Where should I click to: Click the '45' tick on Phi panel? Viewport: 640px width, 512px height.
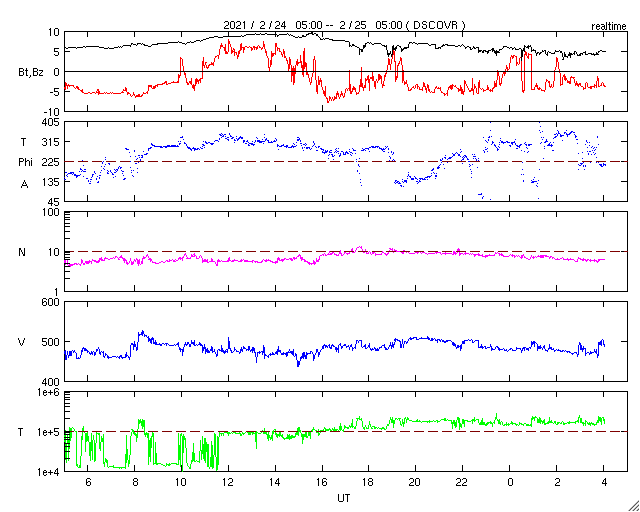point(54,202)
